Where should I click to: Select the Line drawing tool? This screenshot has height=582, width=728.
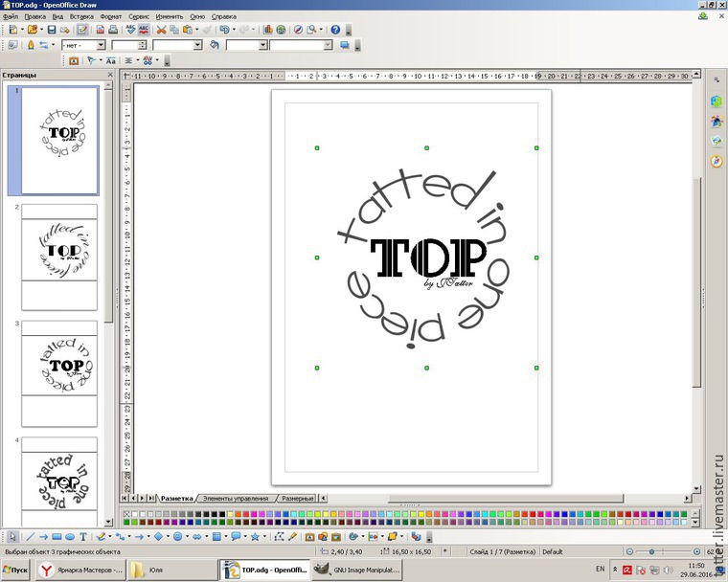pyautogui.click(x=31, y=537)
